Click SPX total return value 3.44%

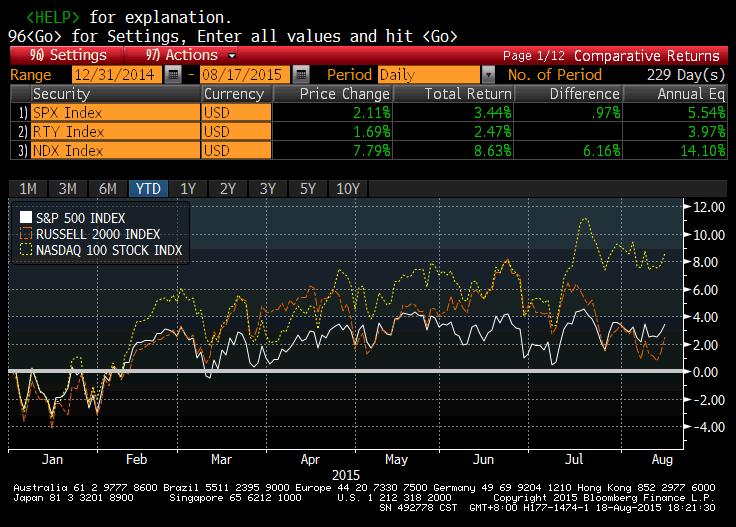(x=492, y=113)
